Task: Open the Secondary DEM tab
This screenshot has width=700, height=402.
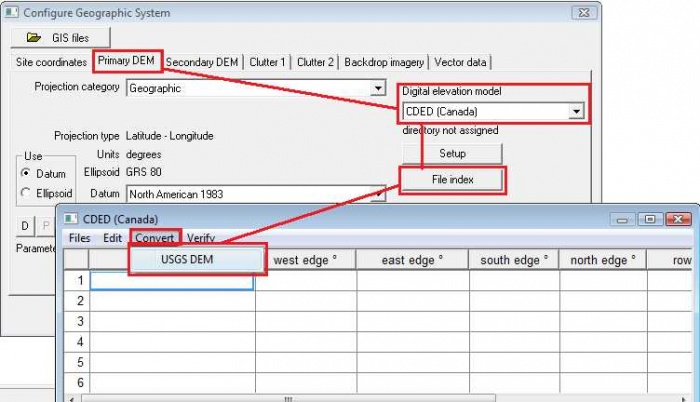Action: 203,62
